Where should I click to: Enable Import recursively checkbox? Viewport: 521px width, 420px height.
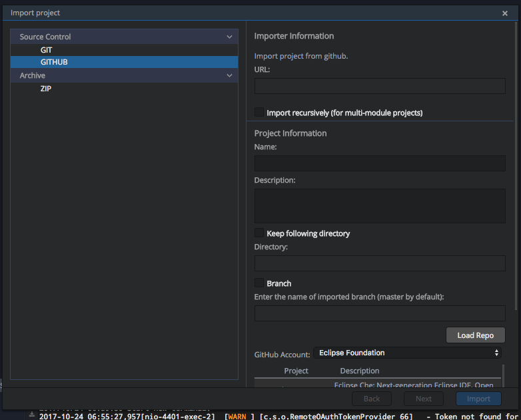(259, 112)
